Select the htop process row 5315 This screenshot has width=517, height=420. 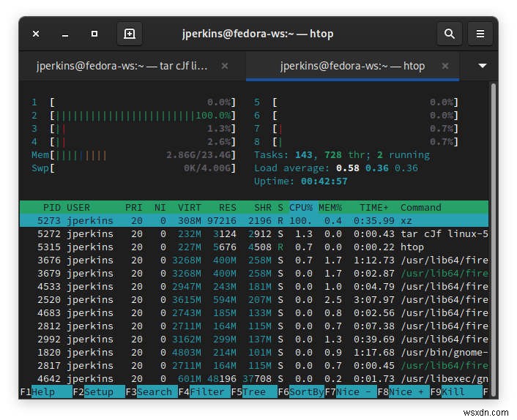[x=254, y=247]
